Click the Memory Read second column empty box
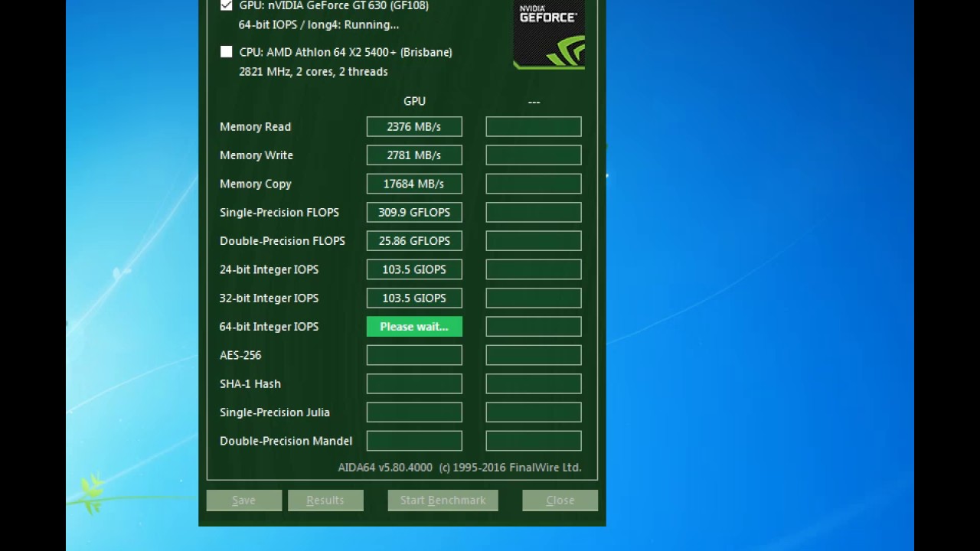The width and height of the screenshot is (980, 551). 534,127
